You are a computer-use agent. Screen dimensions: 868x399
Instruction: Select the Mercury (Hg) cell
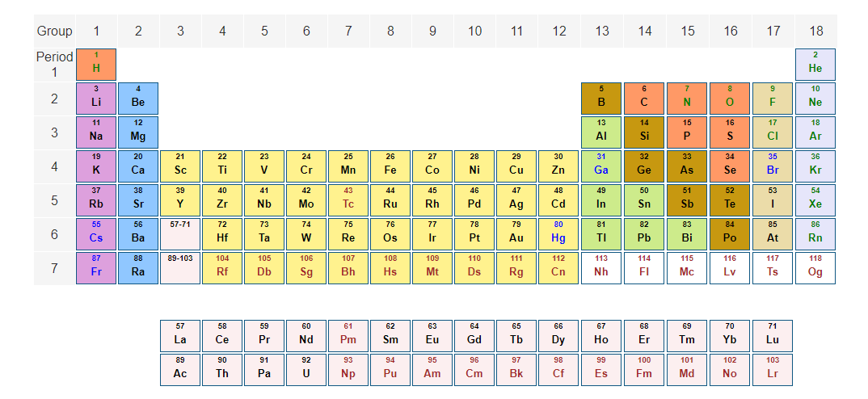(558, 234)
